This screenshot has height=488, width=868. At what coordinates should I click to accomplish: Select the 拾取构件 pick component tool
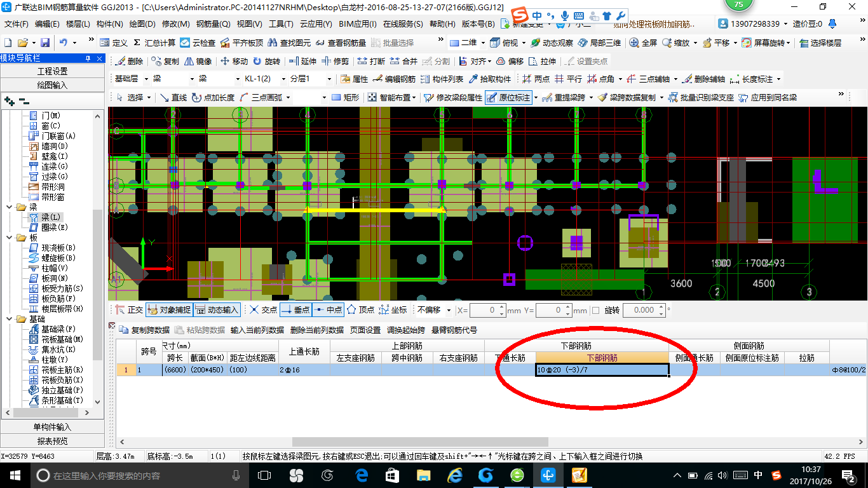pyautogui.click(x=490, y=79)
